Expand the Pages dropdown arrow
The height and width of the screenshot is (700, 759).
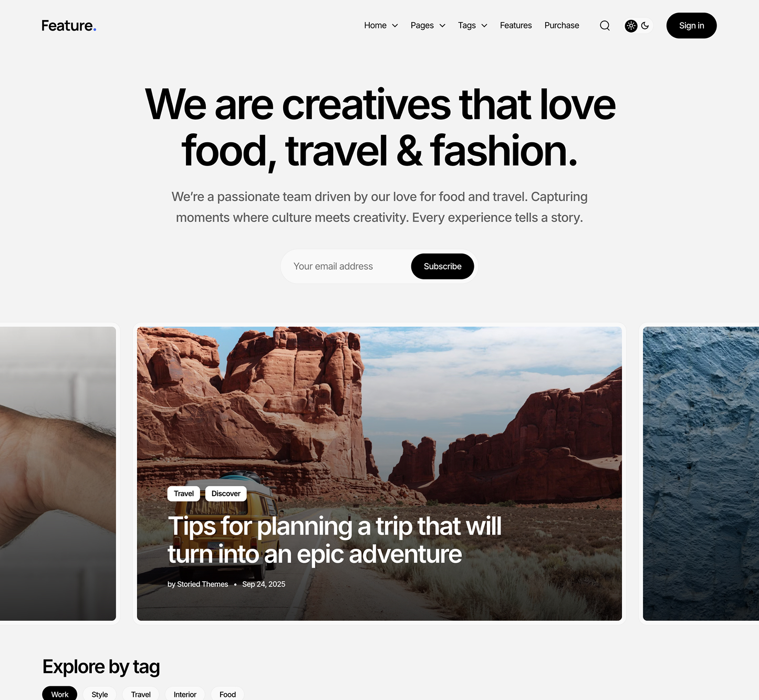point(442,26)
